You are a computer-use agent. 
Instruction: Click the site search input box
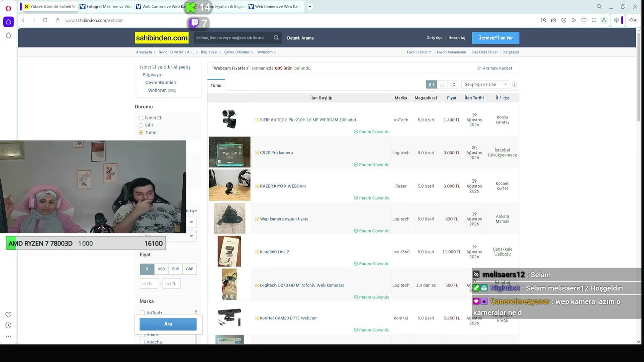pyautogui.click(x=233, y=38)
